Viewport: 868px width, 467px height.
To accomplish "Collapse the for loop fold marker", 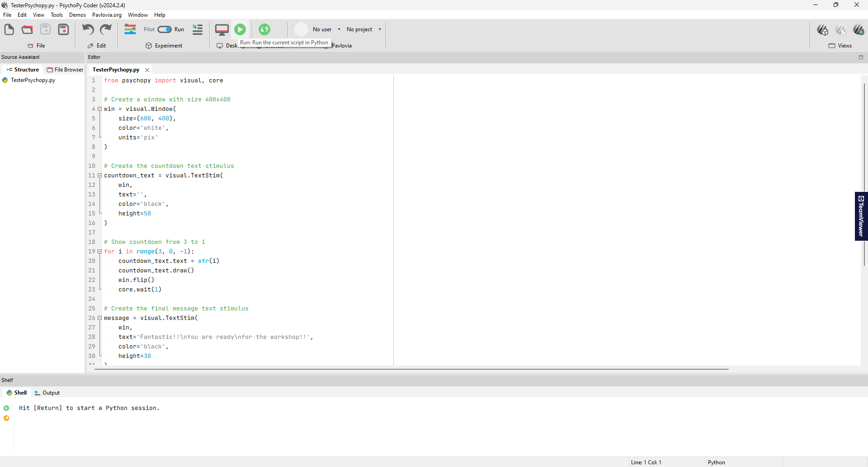I will (99, 252).
